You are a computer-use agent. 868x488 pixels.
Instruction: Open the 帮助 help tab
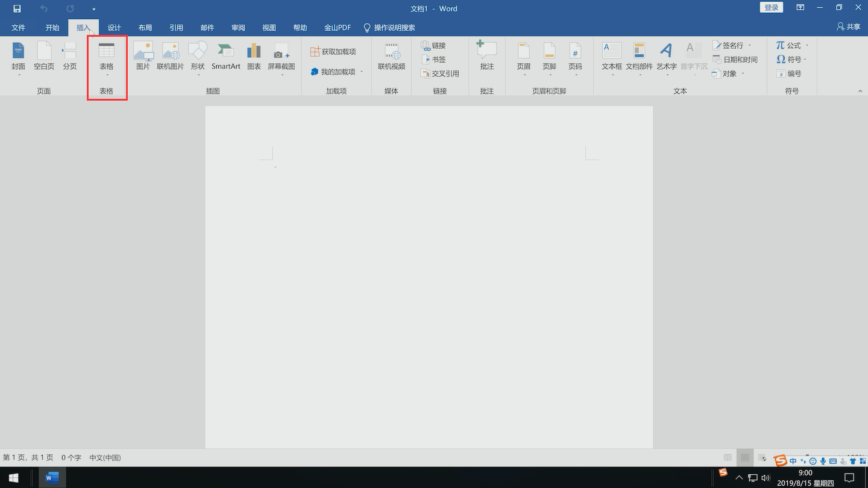[300, 28]
